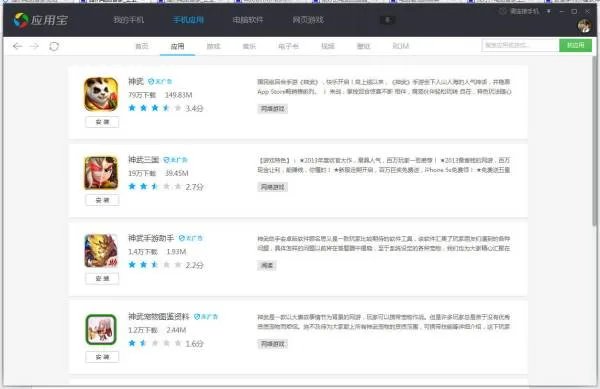Click the 无广告 shield badge beside 神武三国
The width and height of the screenshot is (600, 389).
click(x=175, y=160)
